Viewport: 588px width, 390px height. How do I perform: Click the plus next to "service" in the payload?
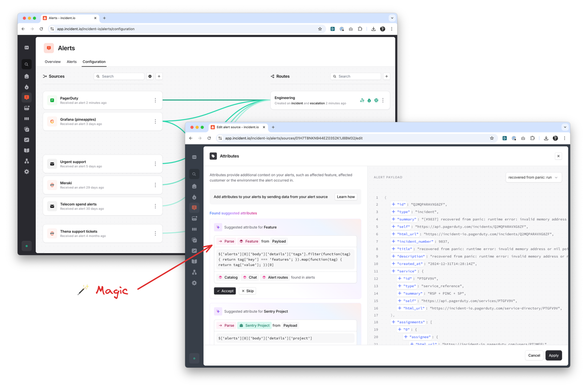coord(393,271)
